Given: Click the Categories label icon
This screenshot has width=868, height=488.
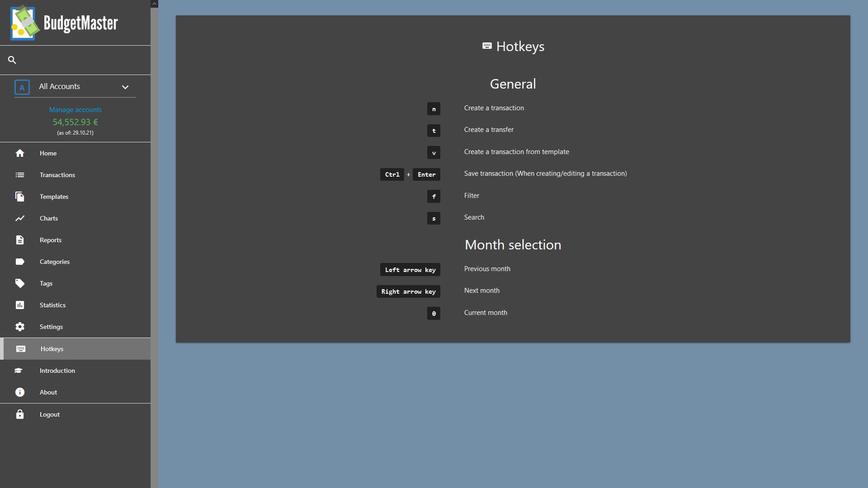Looking at the screenshot, I should tap(20, 262).
